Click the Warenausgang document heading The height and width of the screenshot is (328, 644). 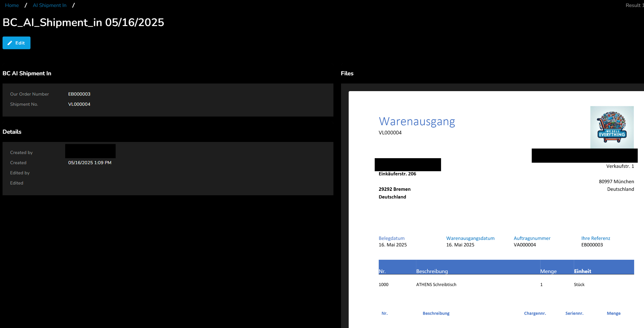coord(417,121)
